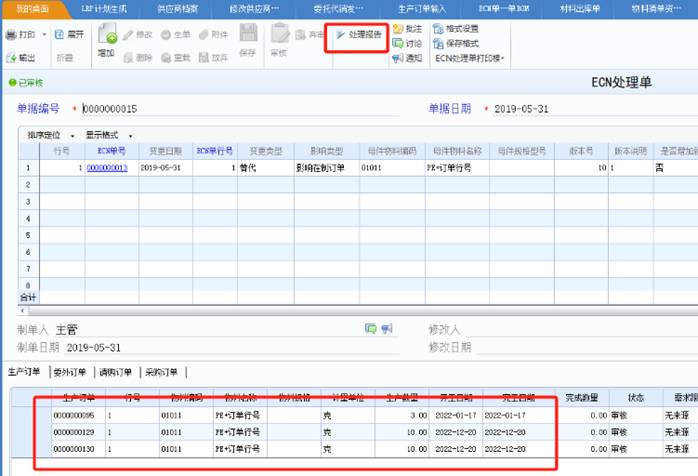
Task: Switch to the 采购订单 tab
Action: (x=161, y=372)
